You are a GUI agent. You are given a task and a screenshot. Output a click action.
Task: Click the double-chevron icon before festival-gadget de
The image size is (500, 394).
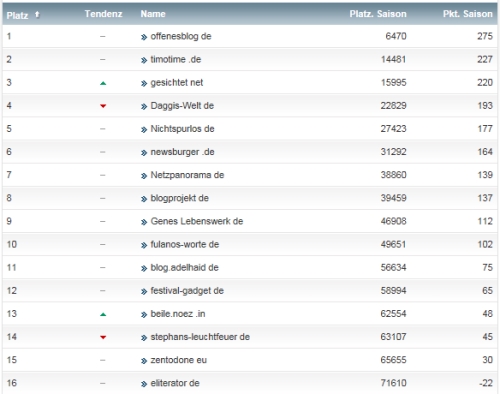(x=144, y=292)
